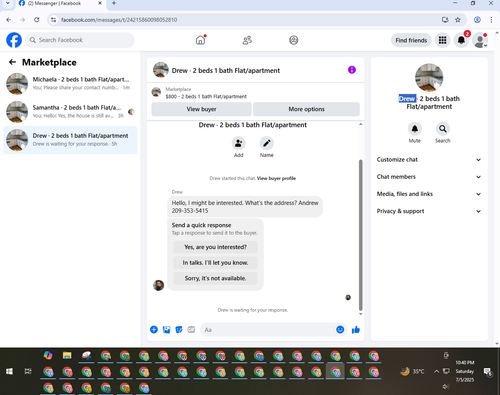
Task: Send quick reply "Sorry, it's not available."
Action: [x=215, y=278]
